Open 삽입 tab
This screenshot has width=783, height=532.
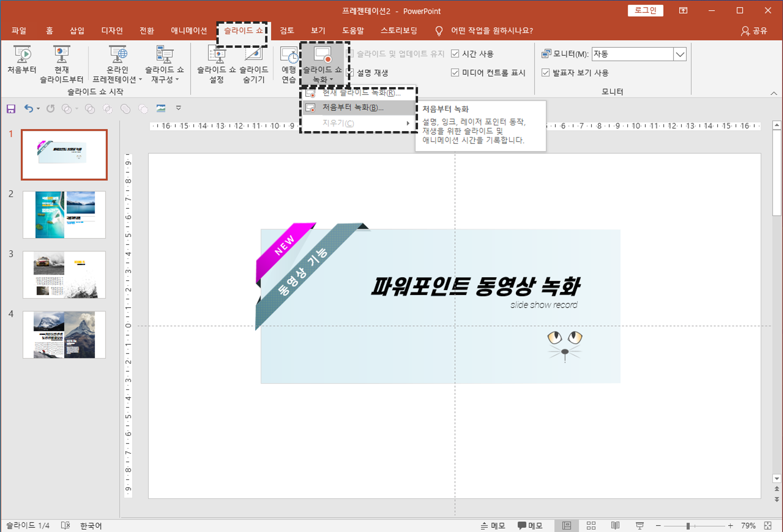point(77,31)
